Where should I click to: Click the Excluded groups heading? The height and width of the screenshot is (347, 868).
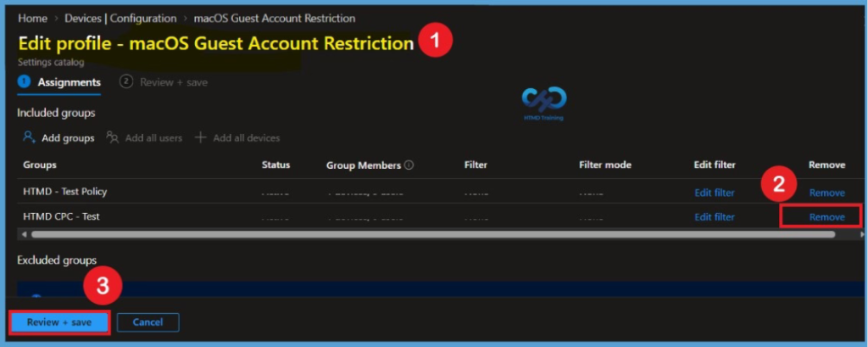(x=57, y=260)
